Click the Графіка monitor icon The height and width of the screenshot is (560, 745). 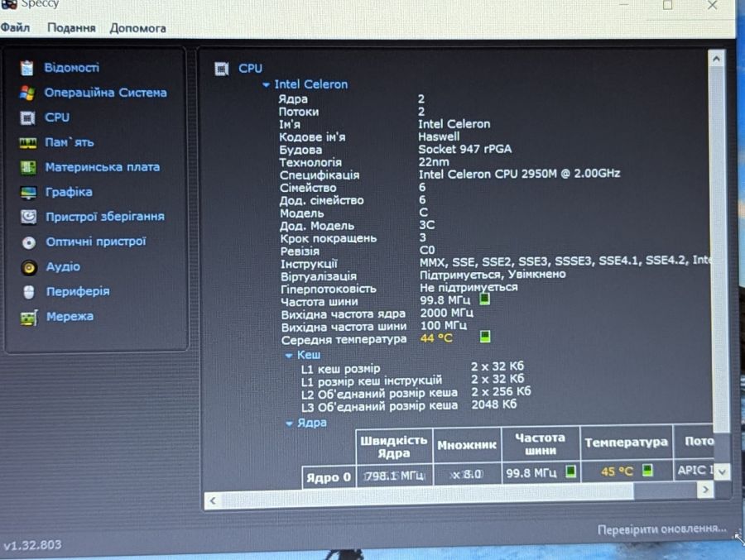pos(28,193)
